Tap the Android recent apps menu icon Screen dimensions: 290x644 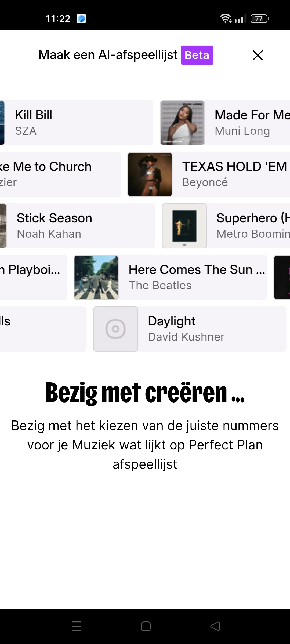click(x=77, y=626)
